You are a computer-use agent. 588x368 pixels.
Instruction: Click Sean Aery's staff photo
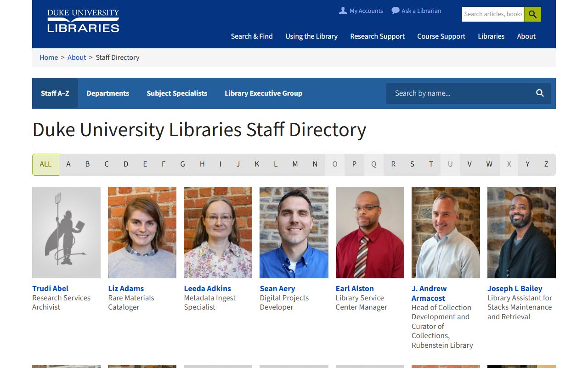click(294, 232)
